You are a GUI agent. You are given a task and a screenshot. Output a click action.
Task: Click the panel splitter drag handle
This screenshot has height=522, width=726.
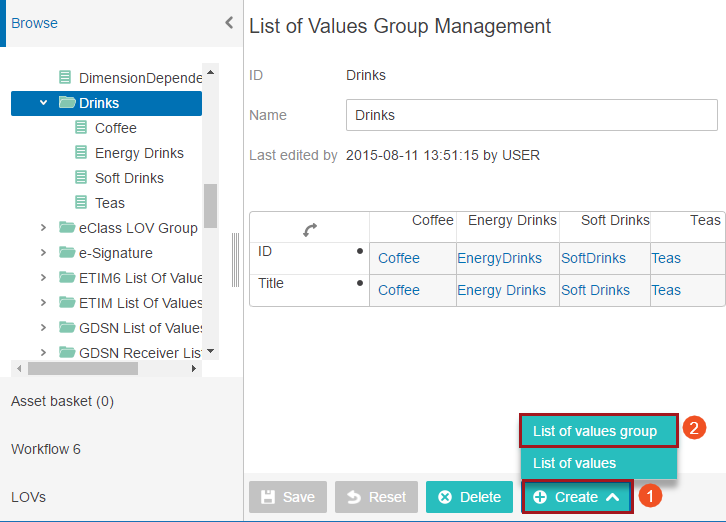click(x=236, y=260)
